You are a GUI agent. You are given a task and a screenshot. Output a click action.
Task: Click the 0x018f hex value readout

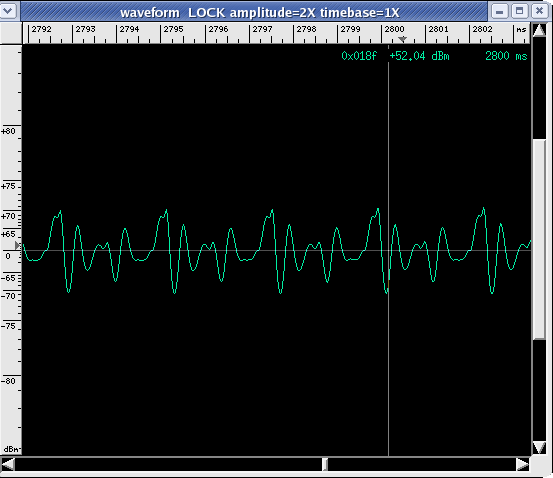[359, 56]
